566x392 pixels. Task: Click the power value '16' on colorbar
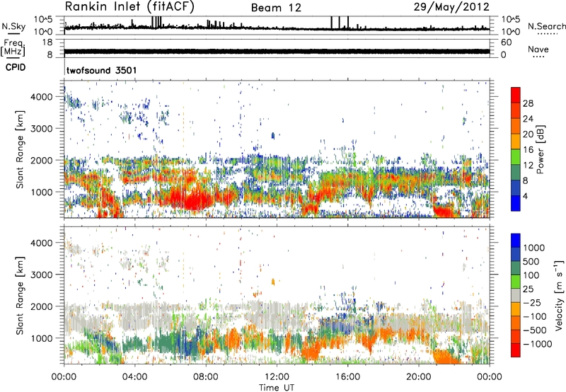coord(528,150)
